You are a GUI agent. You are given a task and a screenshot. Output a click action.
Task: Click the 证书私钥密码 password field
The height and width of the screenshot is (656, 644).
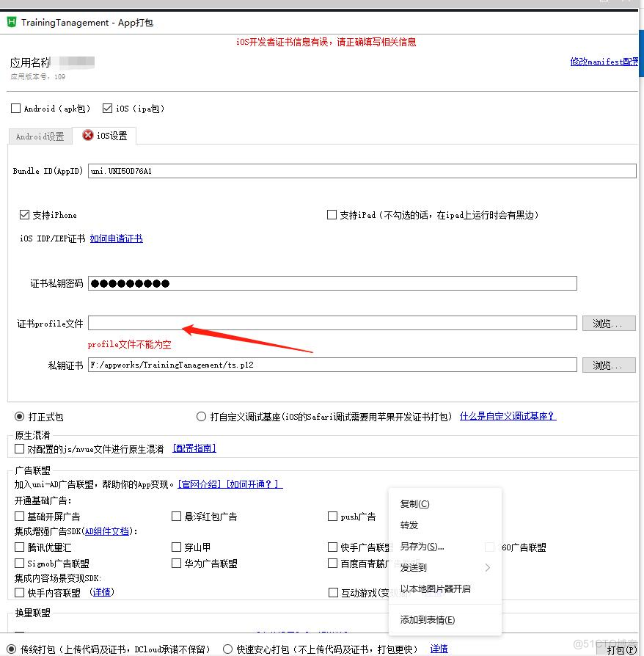332,283
